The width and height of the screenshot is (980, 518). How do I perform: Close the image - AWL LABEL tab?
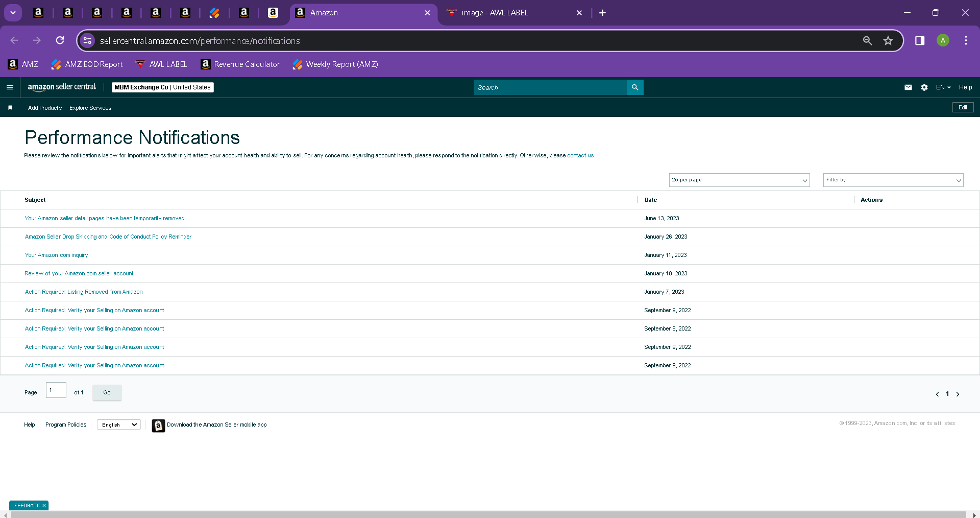pyautogui.click(x=579, y=13)
